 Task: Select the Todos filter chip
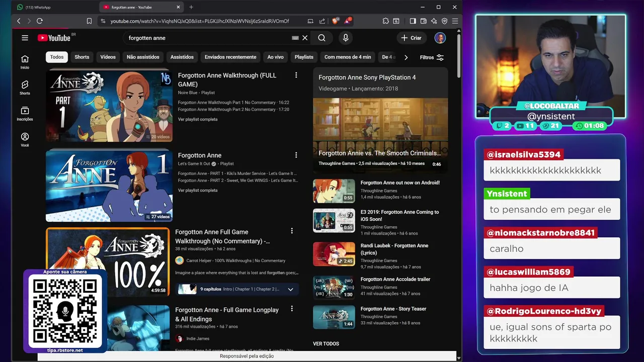(x=57, y=57)
